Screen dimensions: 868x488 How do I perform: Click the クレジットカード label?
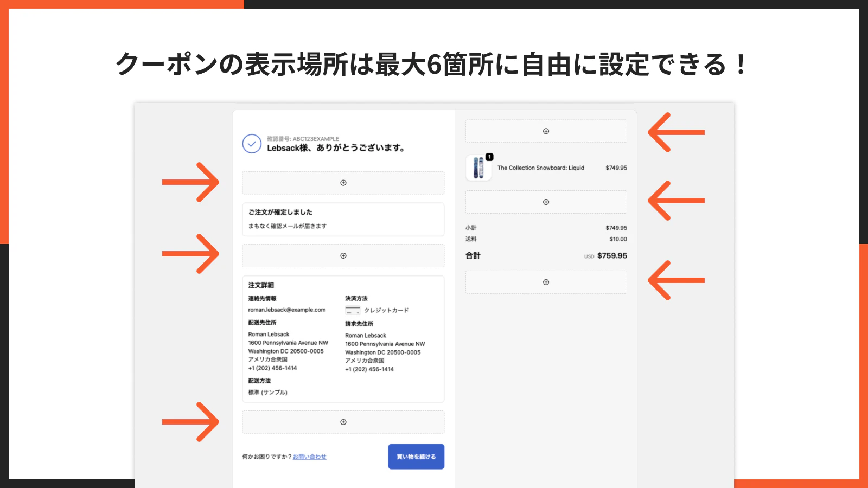pyautogui.click(x=386, y=310)
